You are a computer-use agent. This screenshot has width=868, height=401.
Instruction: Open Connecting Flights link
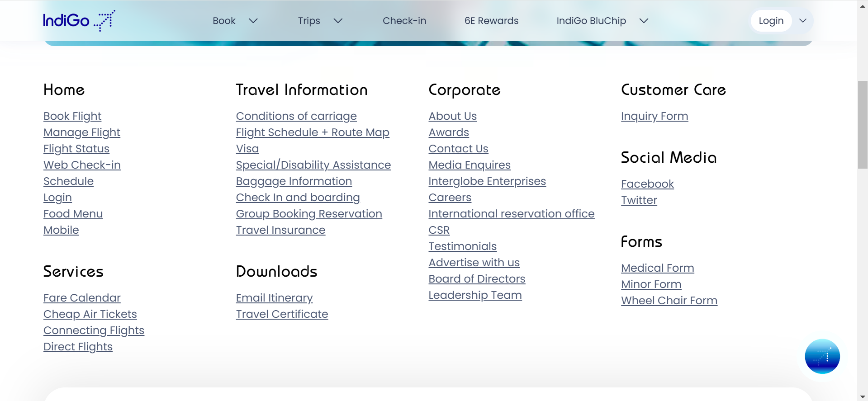(x=94, y=330)
